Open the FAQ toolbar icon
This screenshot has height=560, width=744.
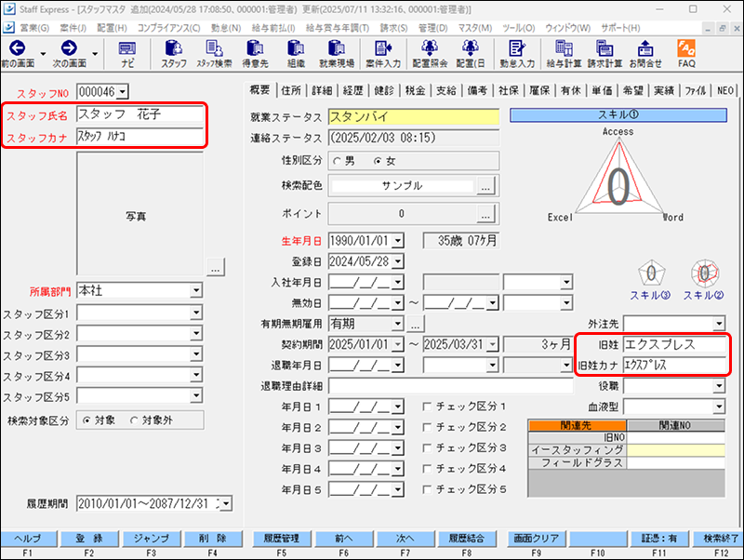(686, 48)
